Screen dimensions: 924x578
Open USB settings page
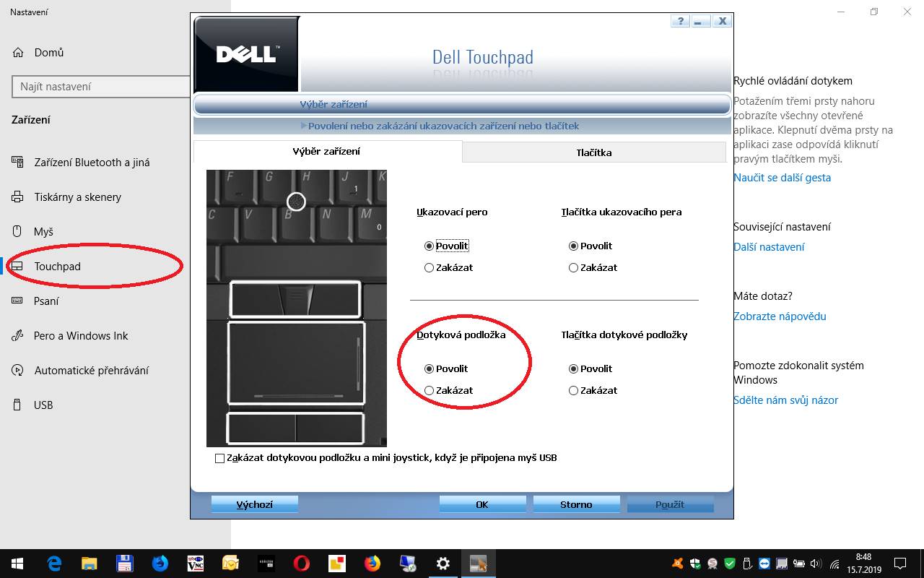pyautogui.click(x=43, y=405)
